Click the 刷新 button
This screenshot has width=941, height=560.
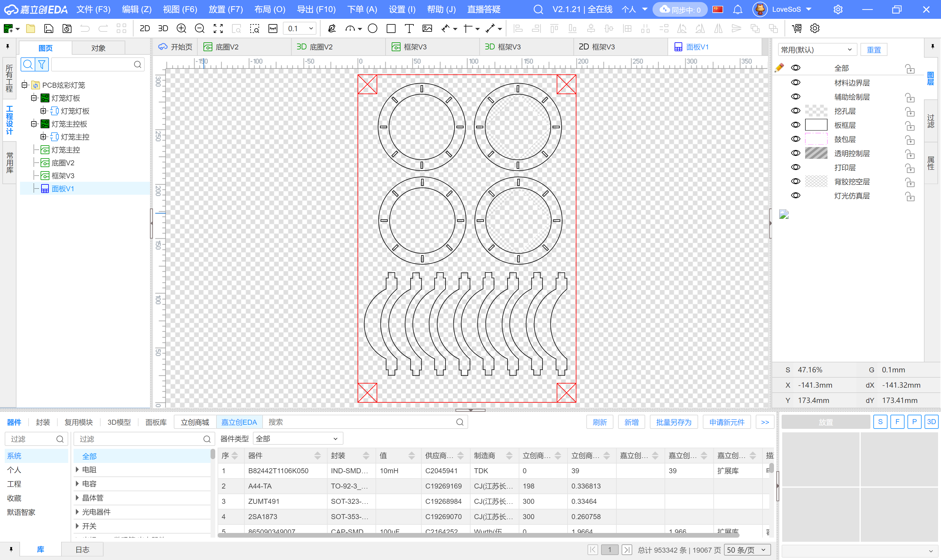600,422
